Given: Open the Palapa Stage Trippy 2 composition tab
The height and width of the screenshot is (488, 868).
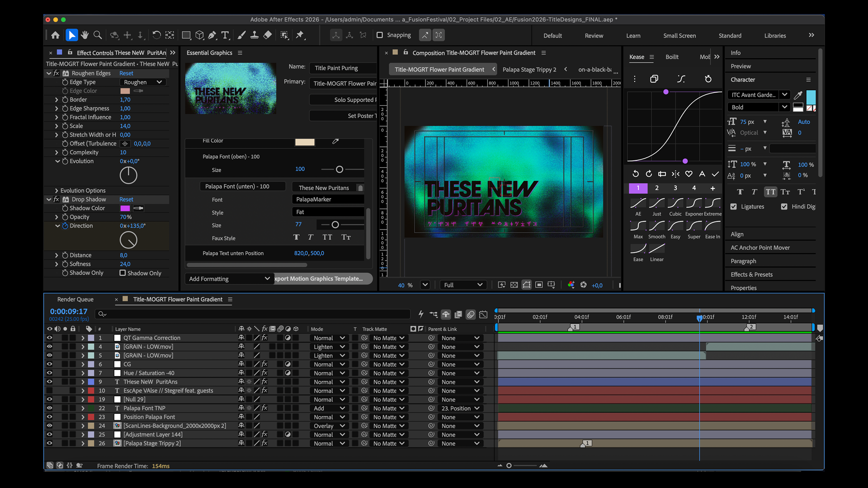Looking at the screenshot, I should point(529,70).
